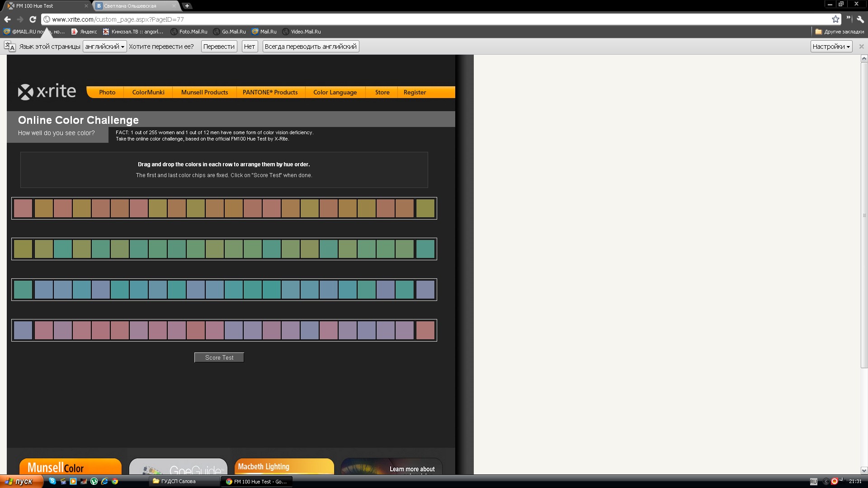Click the Перевести translate button
The width and height of the screenshot is (868, 488).
click(x=219, y=47)
